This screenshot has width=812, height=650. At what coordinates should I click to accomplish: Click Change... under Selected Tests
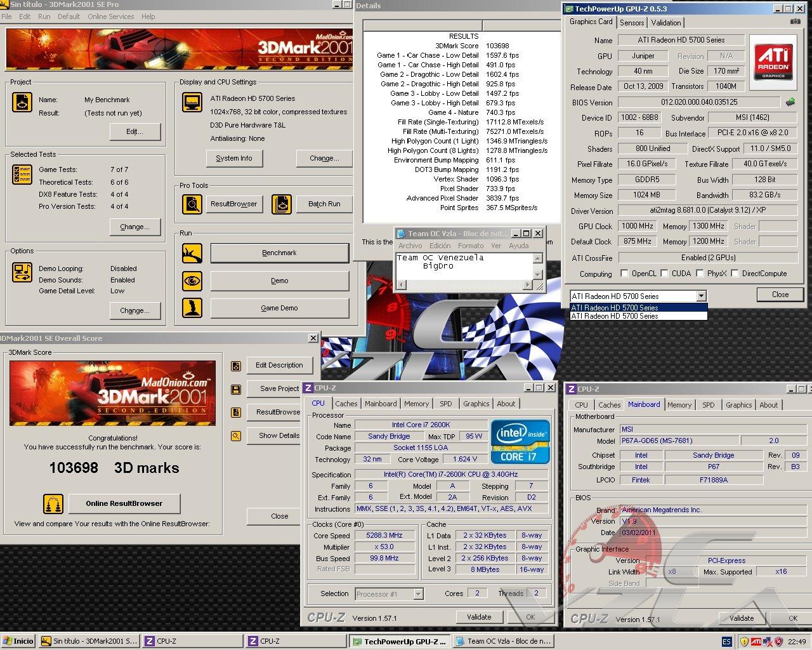tap(134, 227)
